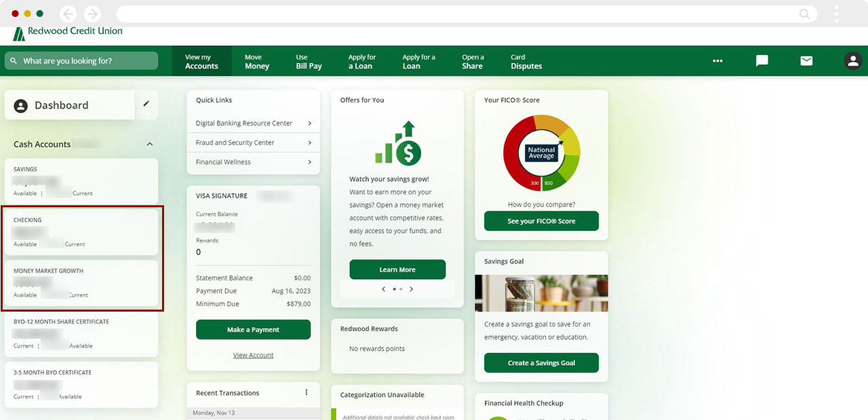Open the CHECKING account card
This screenshot has width=868, height=420.
81,232
